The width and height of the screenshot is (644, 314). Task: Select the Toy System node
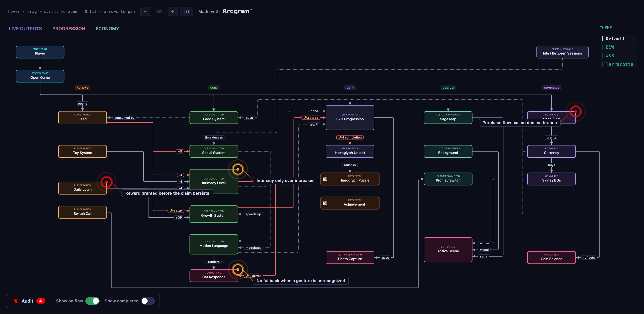(x=82, y=151)
